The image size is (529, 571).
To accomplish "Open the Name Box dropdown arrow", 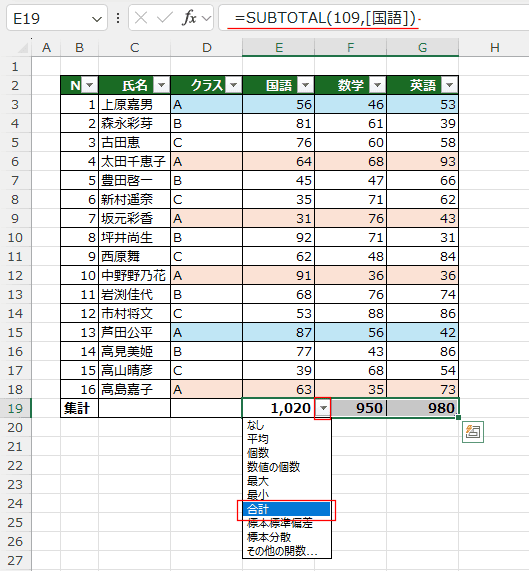I will point(97,19).
